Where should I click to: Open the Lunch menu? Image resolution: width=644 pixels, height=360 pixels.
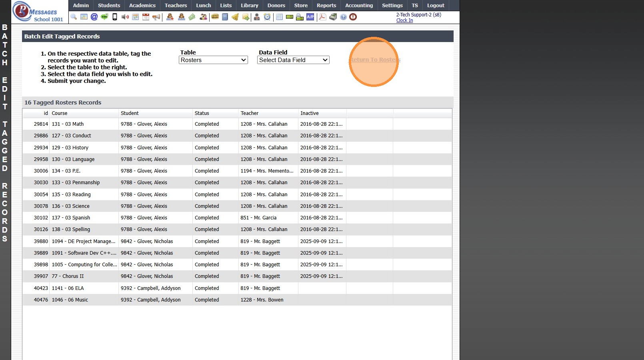click(204, 6)
